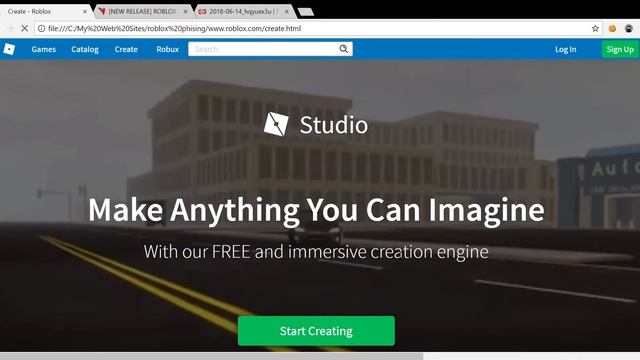Open the Catalog menu item
Screen dimensions: 640x360
[85, 49]
